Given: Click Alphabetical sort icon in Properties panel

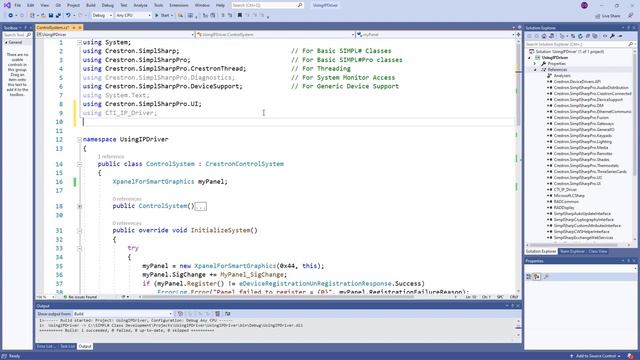Looking at the screenshot, I should [537, 277].
